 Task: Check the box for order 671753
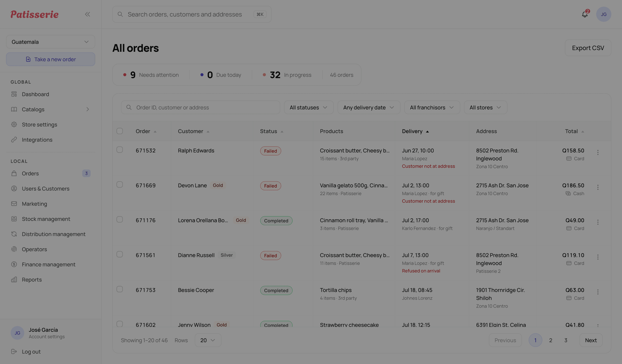tap(119, 289)
